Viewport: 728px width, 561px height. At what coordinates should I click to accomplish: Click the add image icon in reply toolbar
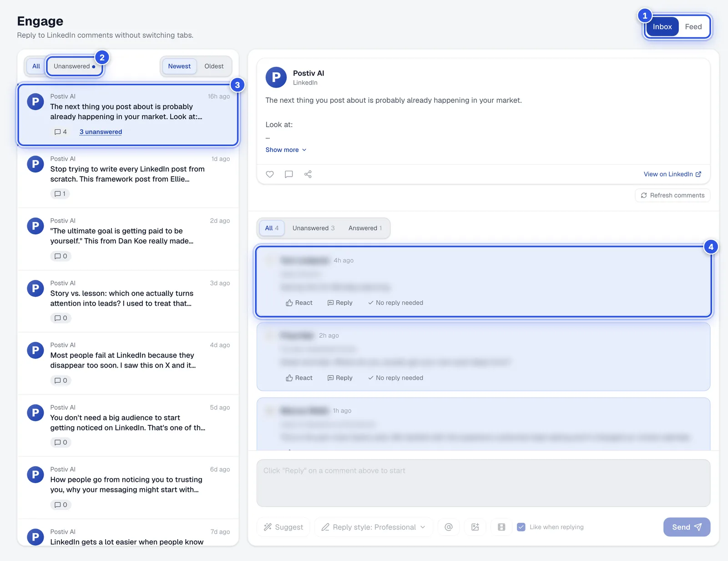(x=475, y=527)
